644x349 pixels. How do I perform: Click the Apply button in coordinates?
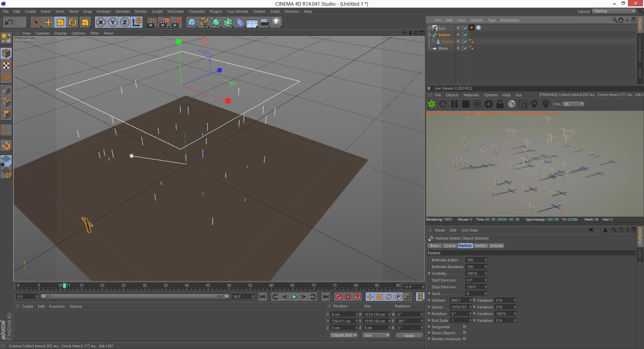tap(409, 335)
